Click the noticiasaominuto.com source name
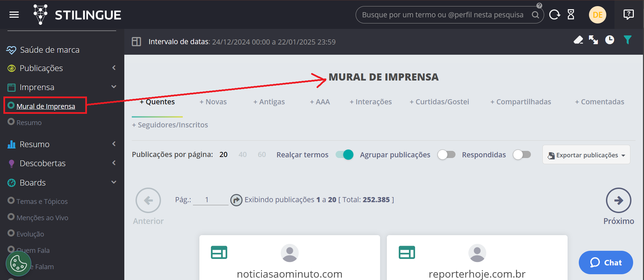644x280 pixels. coord(290,274)
